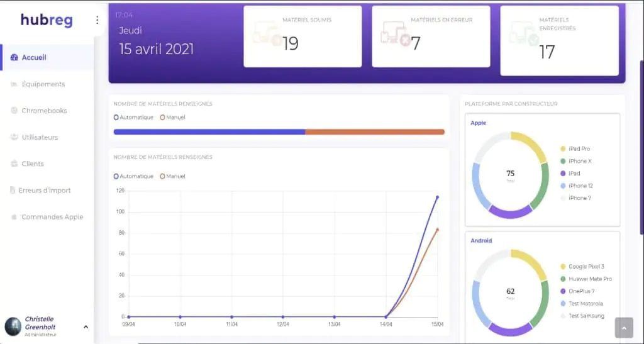Click the orange Manuel part of progress bar
Image resolution: width=644 pixels, height=344 pixels.
pyautogui.click(x=375, y=132)
